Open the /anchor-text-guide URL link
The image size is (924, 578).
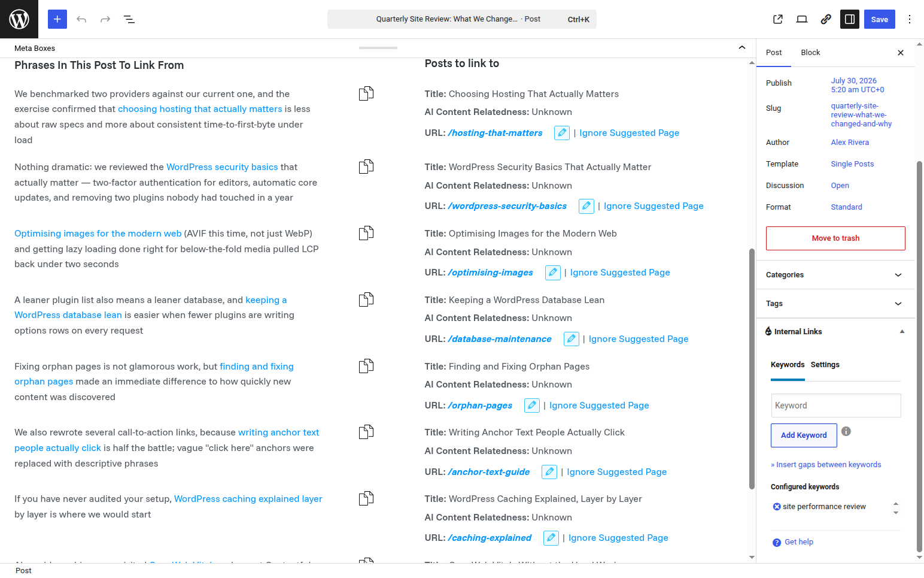coord(489,472)
